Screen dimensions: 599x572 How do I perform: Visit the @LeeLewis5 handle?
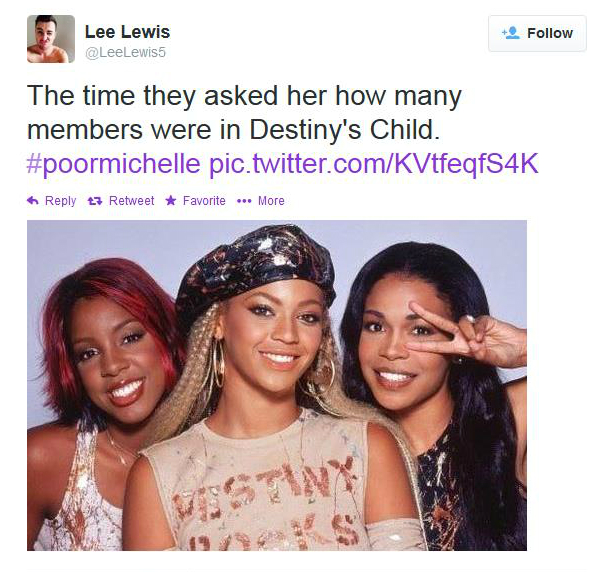[x=125, y=52]
